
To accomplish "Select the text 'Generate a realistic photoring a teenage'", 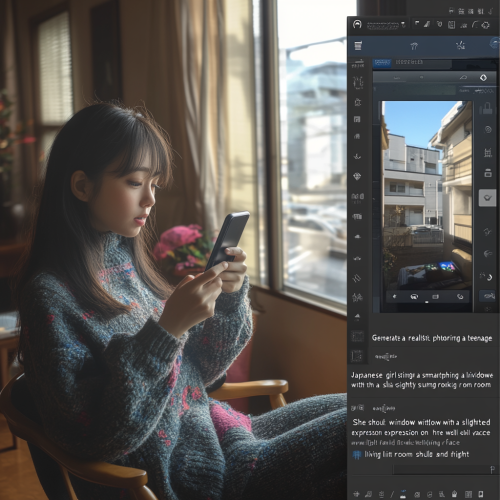I will click(432, 338).
